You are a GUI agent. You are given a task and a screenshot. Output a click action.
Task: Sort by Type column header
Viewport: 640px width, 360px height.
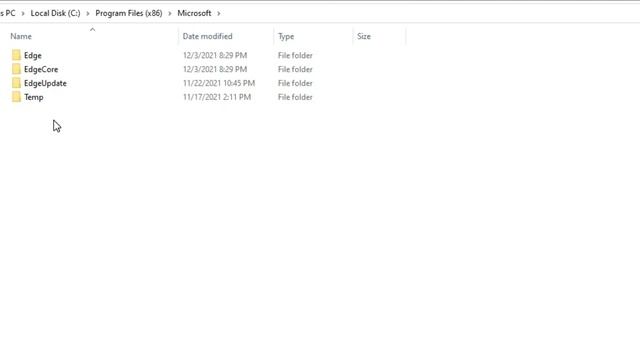tap(286, 36)
